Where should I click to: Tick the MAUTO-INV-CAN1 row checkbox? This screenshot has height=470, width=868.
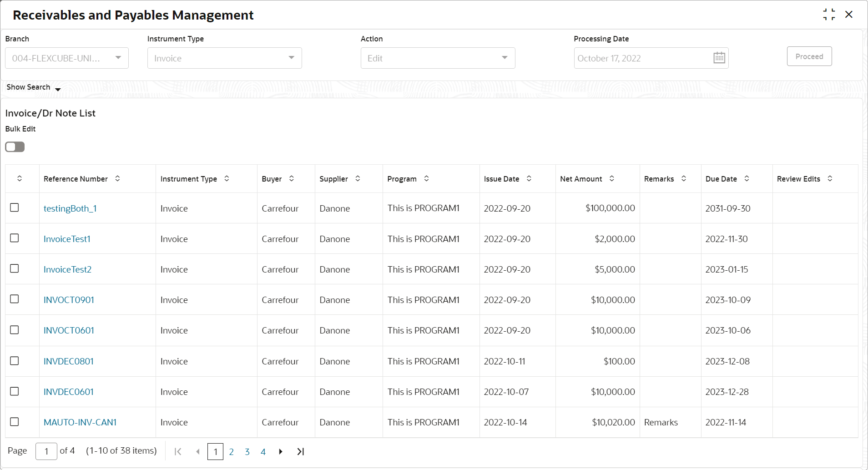pyautogui.click(x=15, y=422)
